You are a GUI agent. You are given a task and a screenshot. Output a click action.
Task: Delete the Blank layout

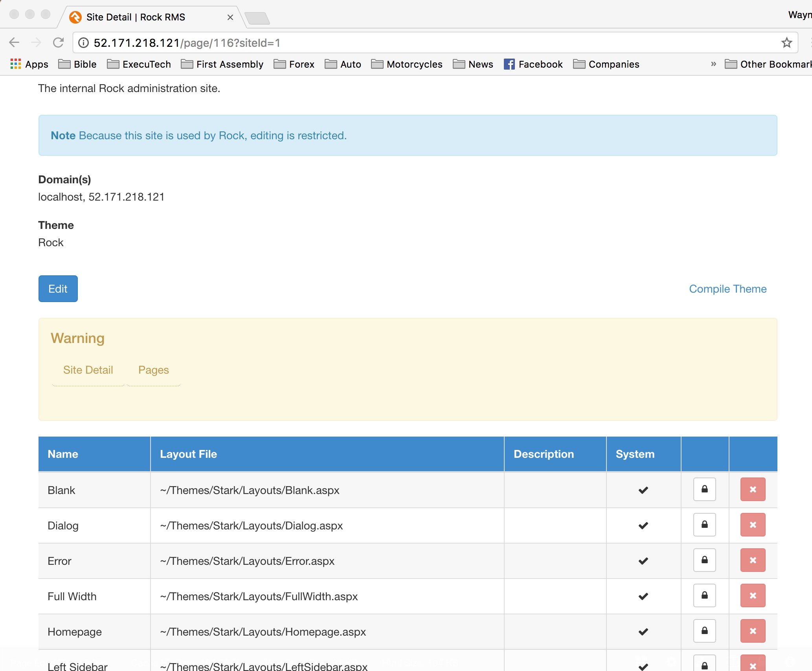[752, 489]
